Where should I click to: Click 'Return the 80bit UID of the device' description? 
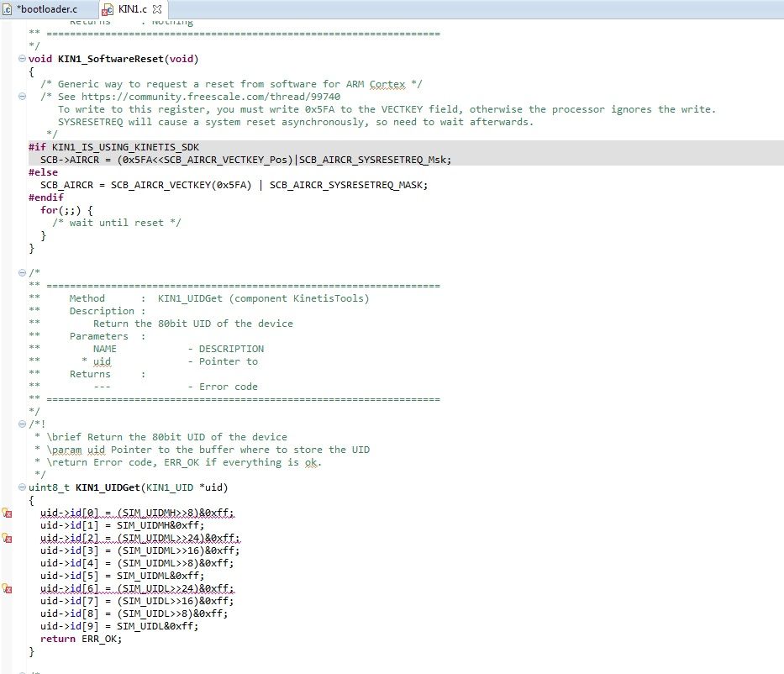click(193, 324)
